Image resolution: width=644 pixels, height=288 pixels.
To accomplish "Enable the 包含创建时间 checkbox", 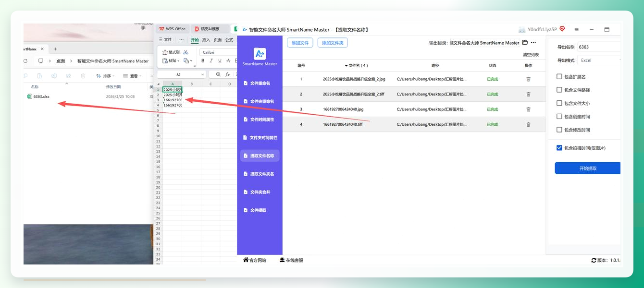I will click(559, 116).
